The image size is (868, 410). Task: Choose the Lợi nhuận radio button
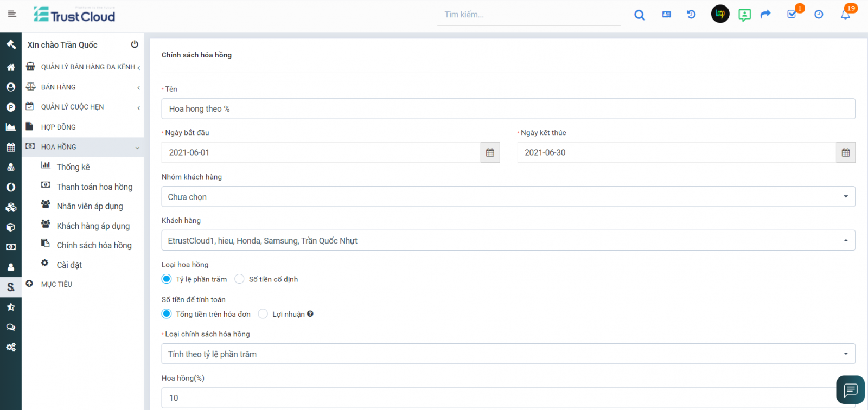pyautogui.click(x=263, y=314)
